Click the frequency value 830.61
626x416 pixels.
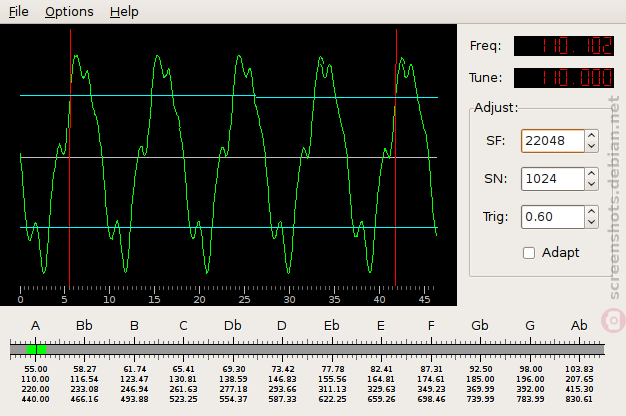tap(579, 399)
